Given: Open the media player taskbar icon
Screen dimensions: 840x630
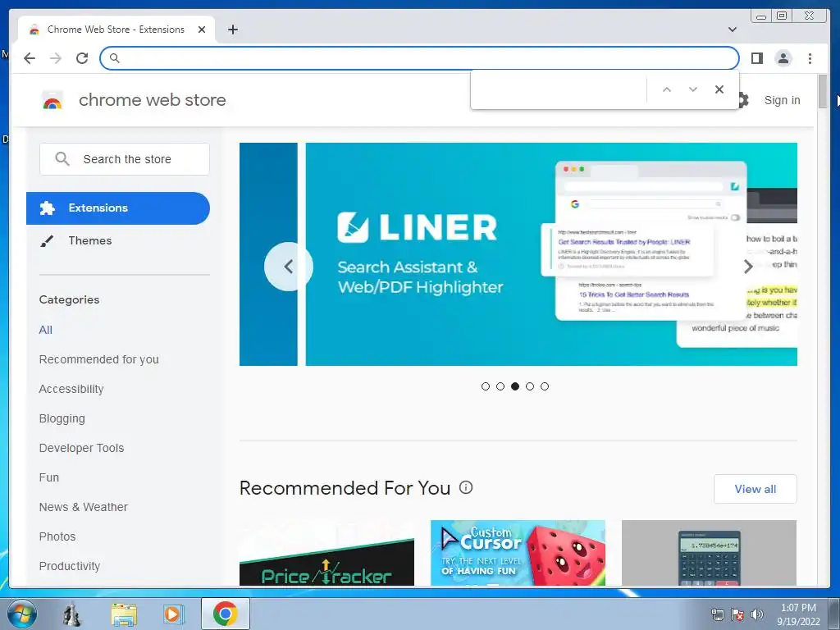Looking at the screenshot, I should coord(174,614).
